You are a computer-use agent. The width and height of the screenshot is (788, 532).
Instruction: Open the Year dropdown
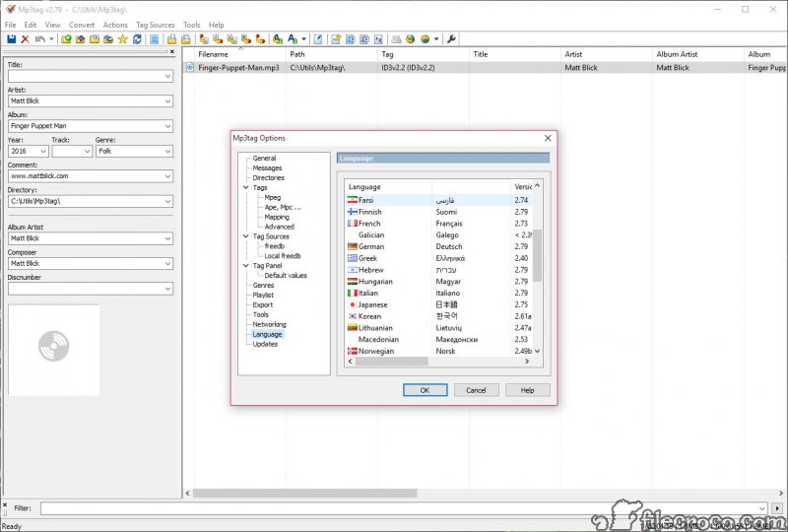(43, 152)
